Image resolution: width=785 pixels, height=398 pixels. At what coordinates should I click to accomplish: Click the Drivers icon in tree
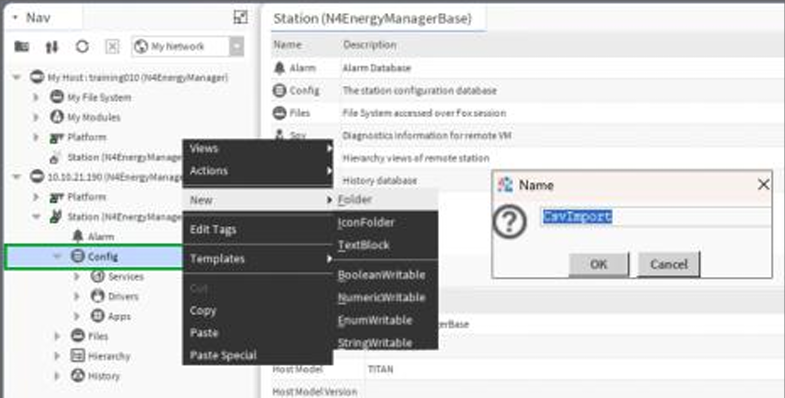tap(98, 296)
